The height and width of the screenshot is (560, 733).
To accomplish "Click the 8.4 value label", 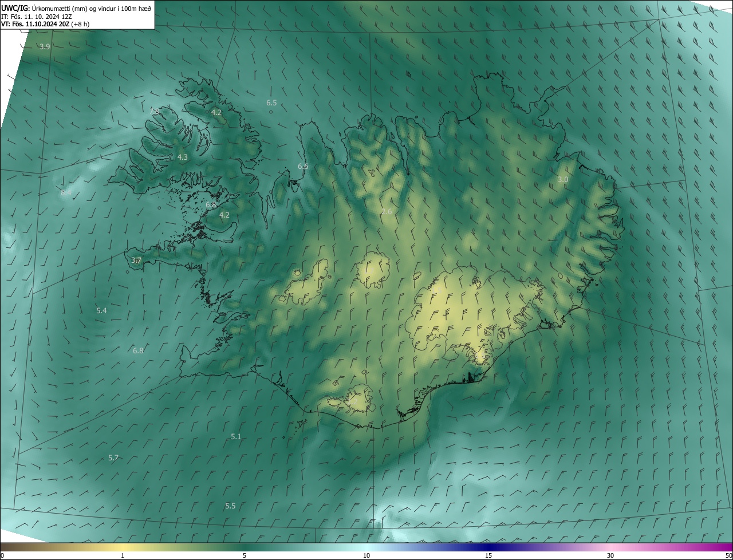I will (x=66, y=193).
